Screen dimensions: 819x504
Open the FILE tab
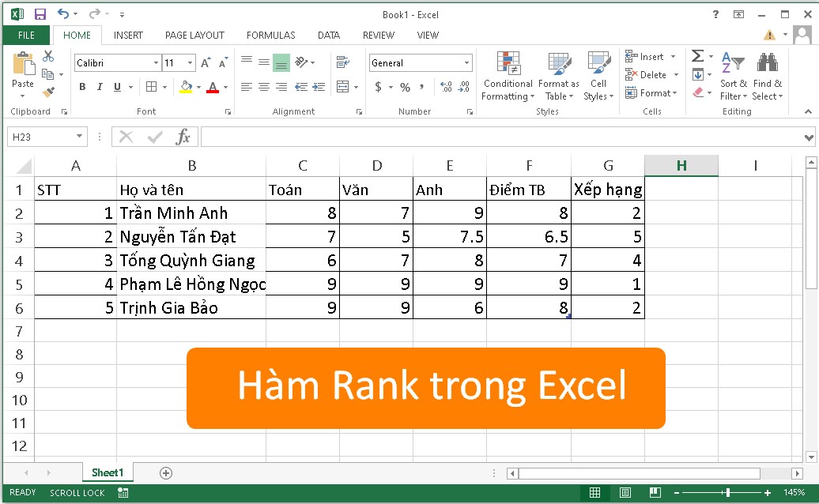click(x=26, y=36)
